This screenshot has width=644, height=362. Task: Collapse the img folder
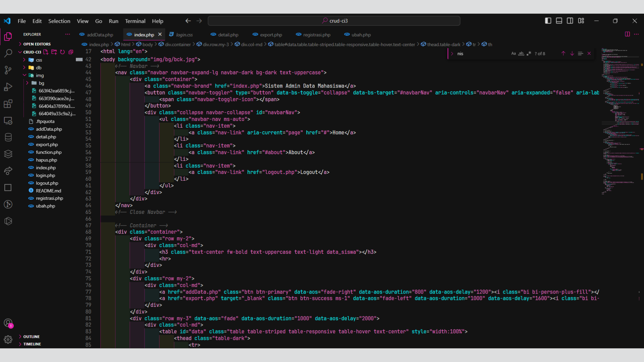(40, 75)
